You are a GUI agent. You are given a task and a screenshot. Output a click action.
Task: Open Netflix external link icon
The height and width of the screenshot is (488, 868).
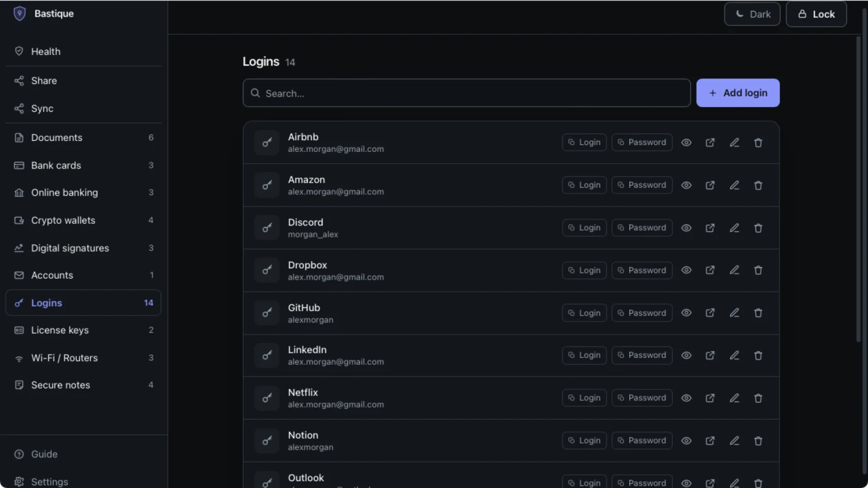pos(710,398)
